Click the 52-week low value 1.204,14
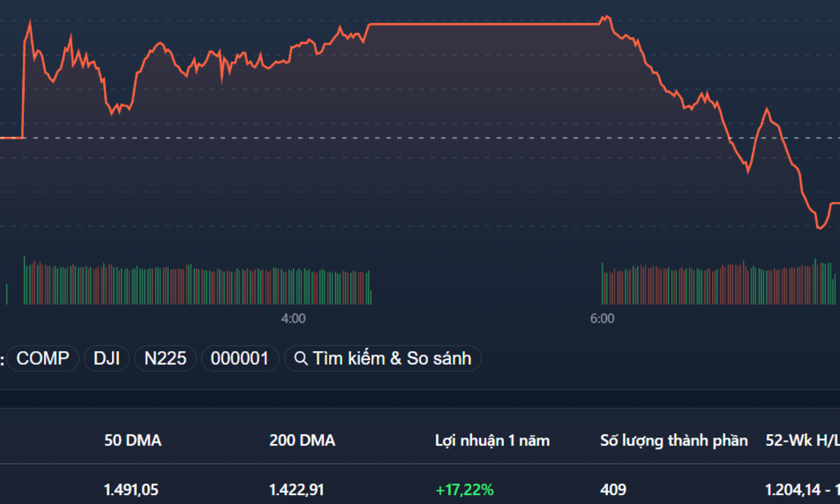Viewport: 840px width, 504px height. 793,490
